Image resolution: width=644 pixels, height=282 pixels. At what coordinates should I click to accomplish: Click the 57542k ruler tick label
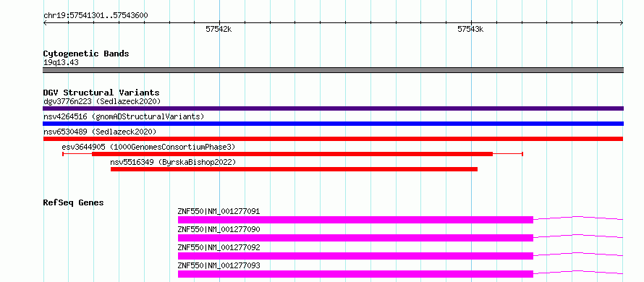point(219,29)
